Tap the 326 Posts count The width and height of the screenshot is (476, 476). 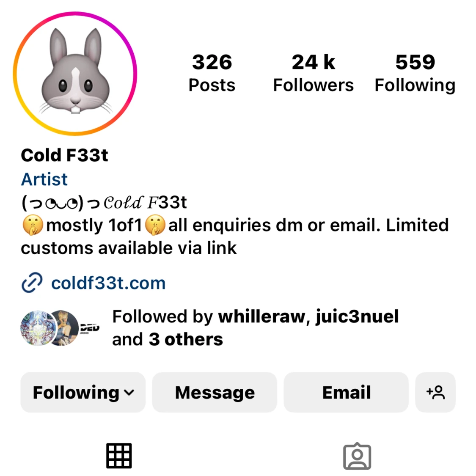click(x=212, y=73)
